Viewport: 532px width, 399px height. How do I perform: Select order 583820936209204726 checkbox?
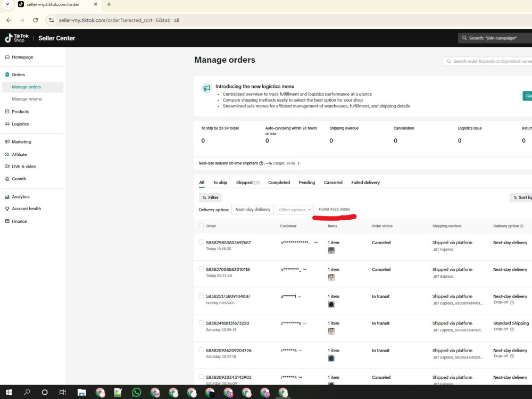point(201,350)
